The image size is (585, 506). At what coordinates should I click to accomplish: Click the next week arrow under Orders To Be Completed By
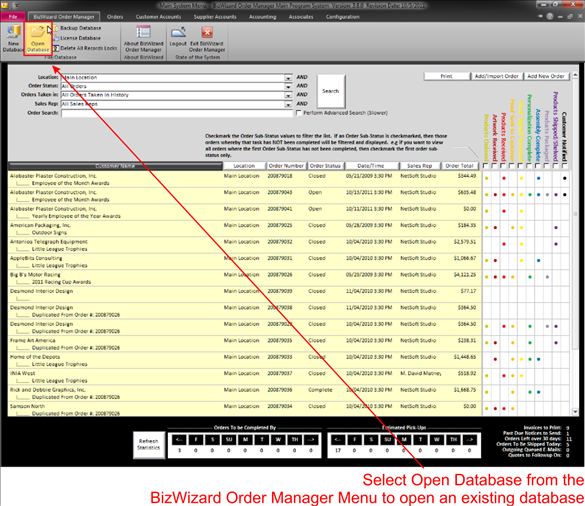(x=311, y=440)
